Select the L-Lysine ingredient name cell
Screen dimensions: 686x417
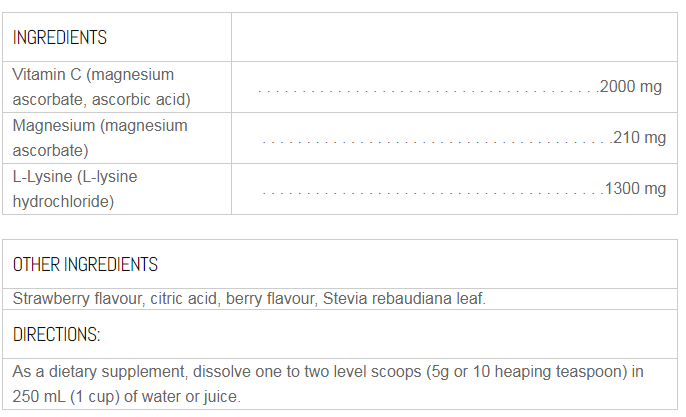pyautogui.click(x=75, y=188)
